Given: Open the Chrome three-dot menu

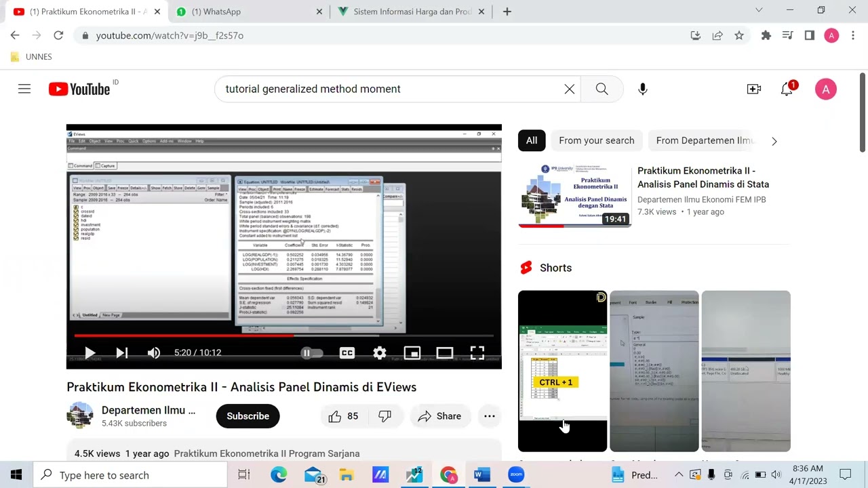Looking at the screenshot, I should point(853,35).
